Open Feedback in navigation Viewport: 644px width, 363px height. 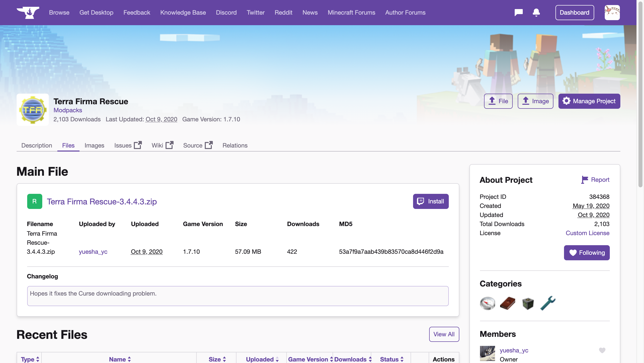[x=137, y=13]
